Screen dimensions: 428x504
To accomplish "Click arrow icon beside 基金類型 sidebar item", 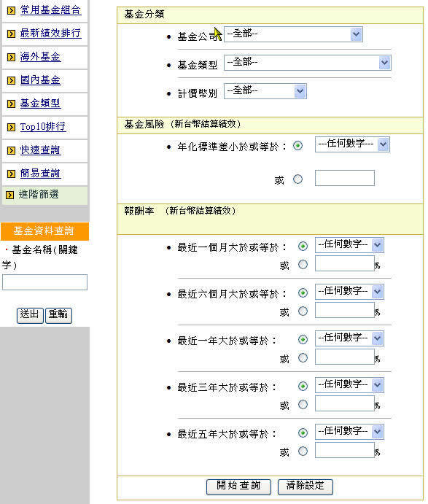I will coord(11,104).
